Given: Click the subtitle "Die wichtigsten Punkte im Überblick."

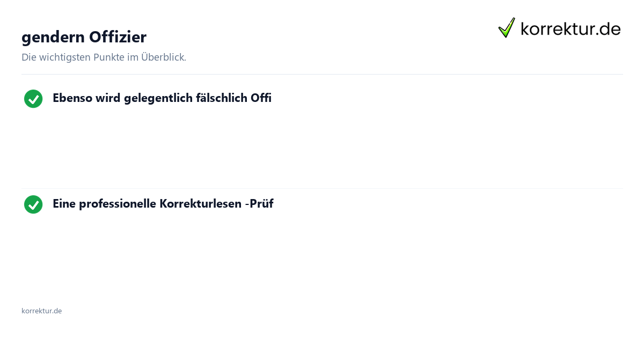Looking at the screenshot, I should (104, 57).
